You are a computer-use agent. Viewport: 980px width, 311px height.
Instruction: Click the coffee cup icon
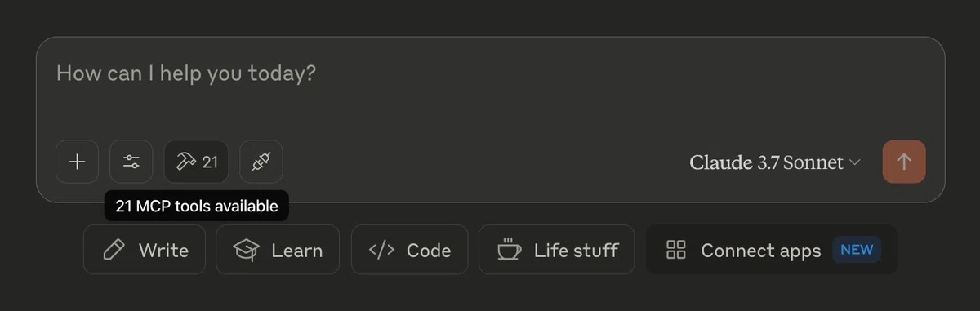pyautogui.click(x=510, y=249)
